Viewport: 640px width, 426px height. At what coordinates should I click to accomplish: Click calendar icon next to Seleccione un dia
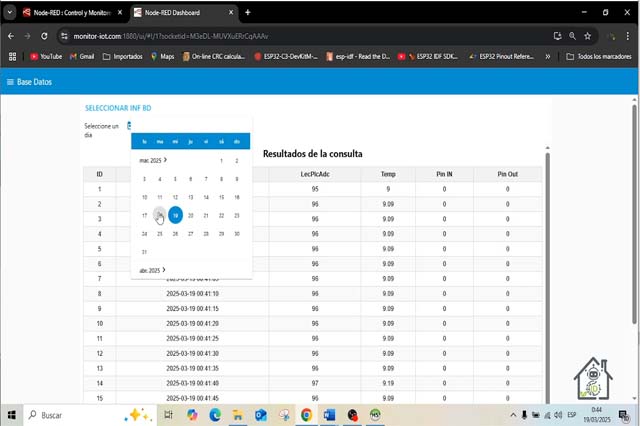pyautogui.click(x=129, y=125)
